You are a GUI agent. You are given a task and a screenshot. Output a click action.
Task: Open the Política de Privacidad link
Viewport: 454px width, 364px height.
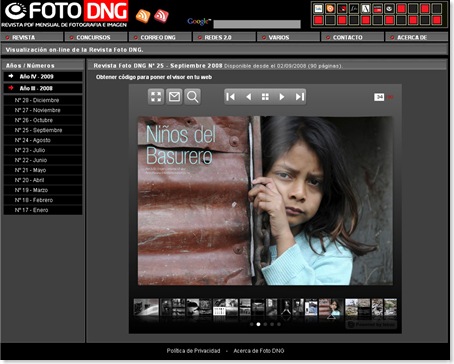coord(193,351)
